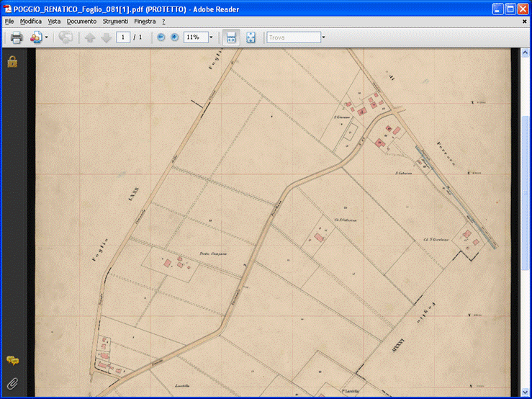Open the zoom percentage dropdown arrow
This screenshot has height=399, width=532.
coord(211,37)
